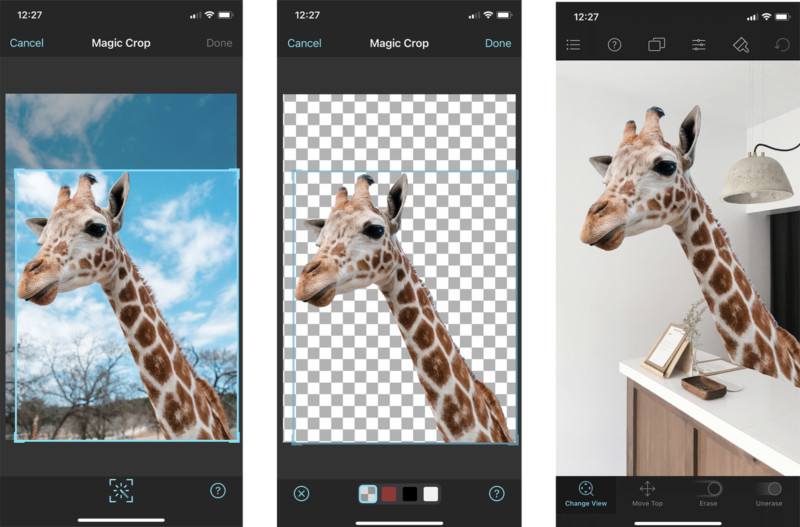Open the layers overlap icon
Viewport: 800px width, 527px height.
(x=656, y=45)
